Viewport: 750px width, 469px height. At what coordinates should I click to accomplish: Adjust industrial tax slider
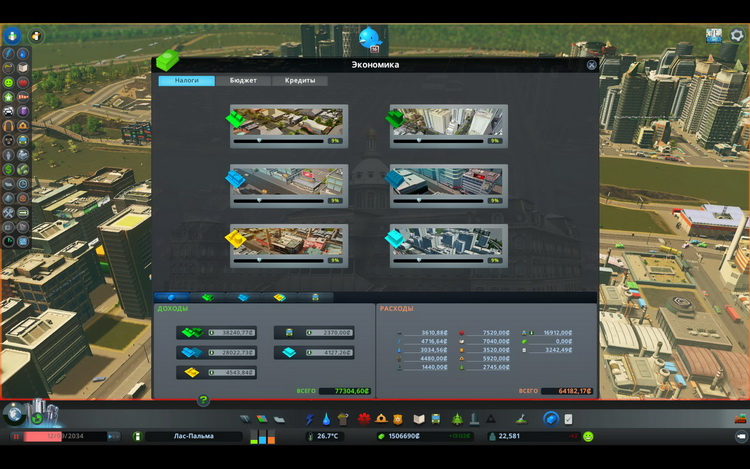[278, 260]
